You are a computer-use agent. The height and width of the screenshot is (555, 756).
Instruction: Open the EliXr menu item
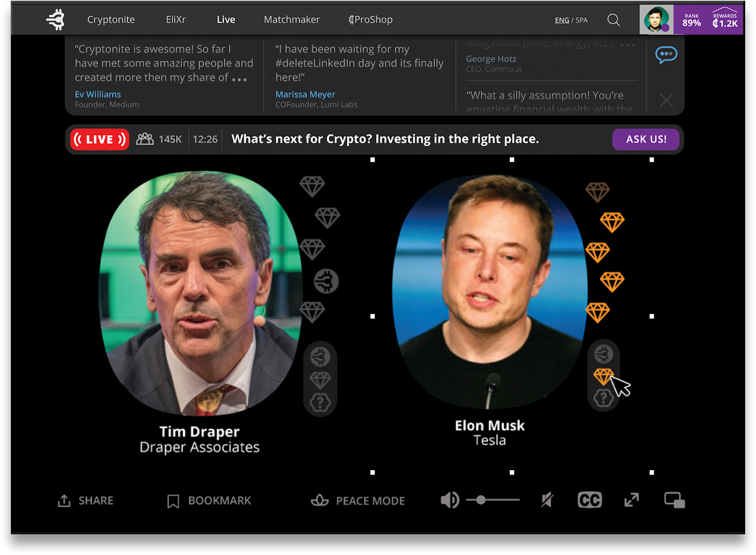point(175,19)
